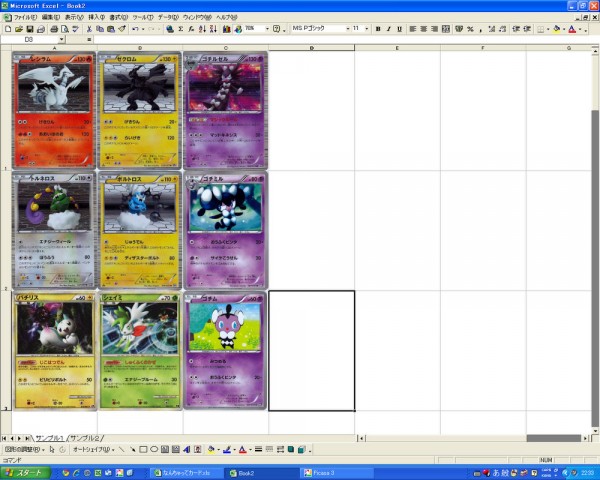Viewport: 600px width, 480px height.
Task: Click the first-sheet navigation arrow
Action: [x=4, y=438]
